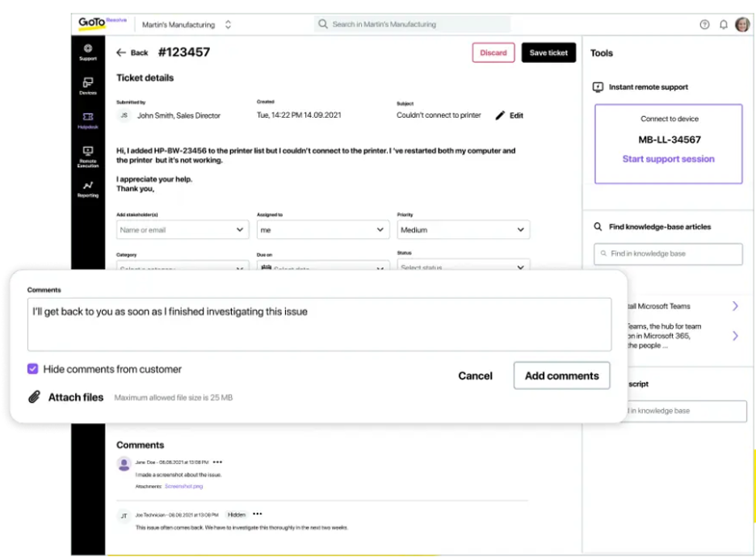Image resolution: width=756 pixels, height=557 pixels.
Task: Open the Priority dropdown set to Medium
Action: coord(464,230)
